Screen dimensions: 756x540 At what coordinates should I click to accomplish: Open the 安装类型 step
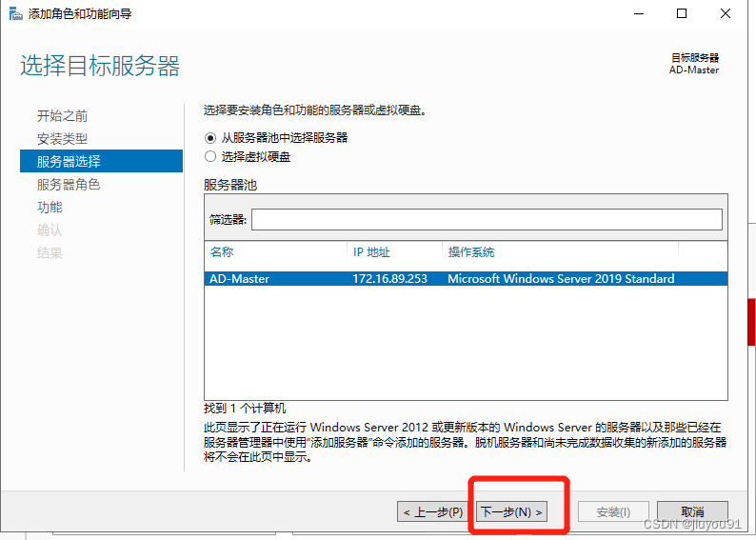62,139
